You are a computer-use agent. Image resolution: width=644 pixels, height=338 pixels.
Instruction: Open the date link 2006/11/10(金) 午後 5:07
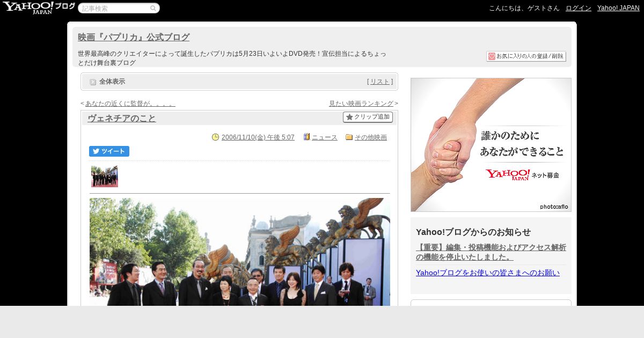coord(258,137)
